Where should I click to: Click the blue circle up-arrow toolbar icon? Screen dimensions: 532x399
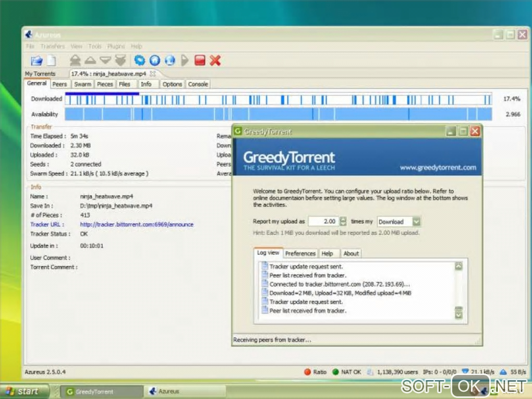point(155,61)
